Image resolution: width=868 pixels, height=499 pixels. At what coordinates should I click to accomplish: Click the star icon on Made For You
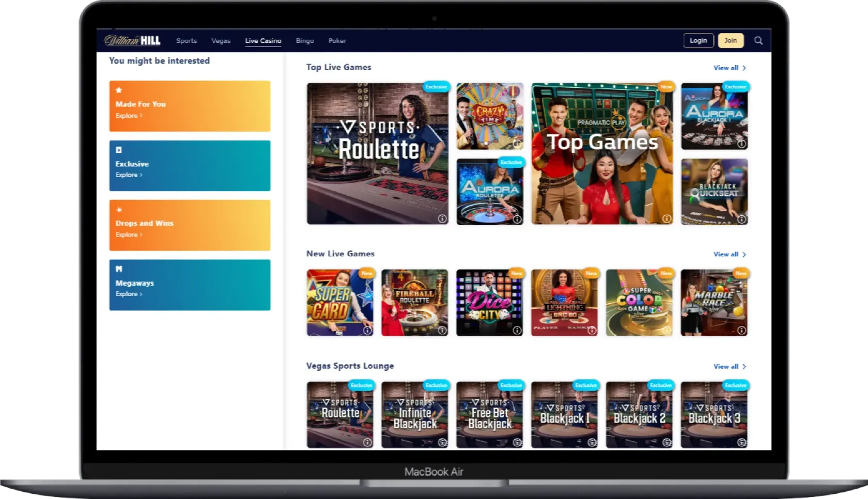(x=119, y=90)
